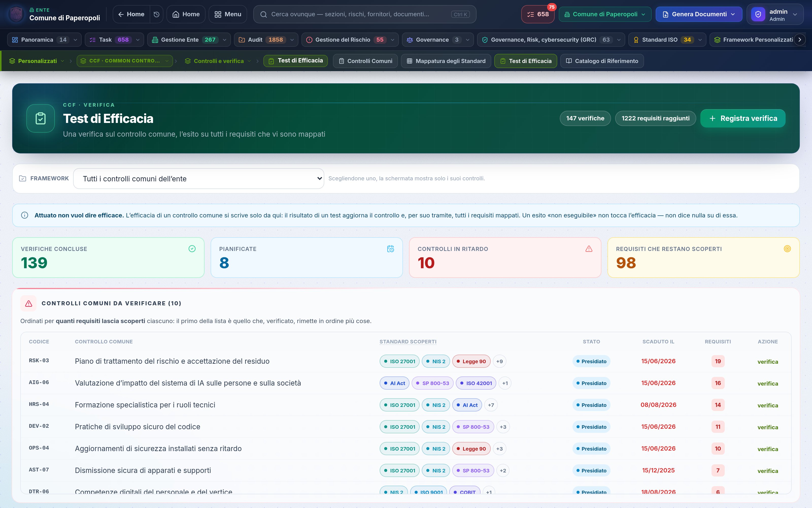Open the 658 tasks notification button
812x508 pixels.
point(538,14)
